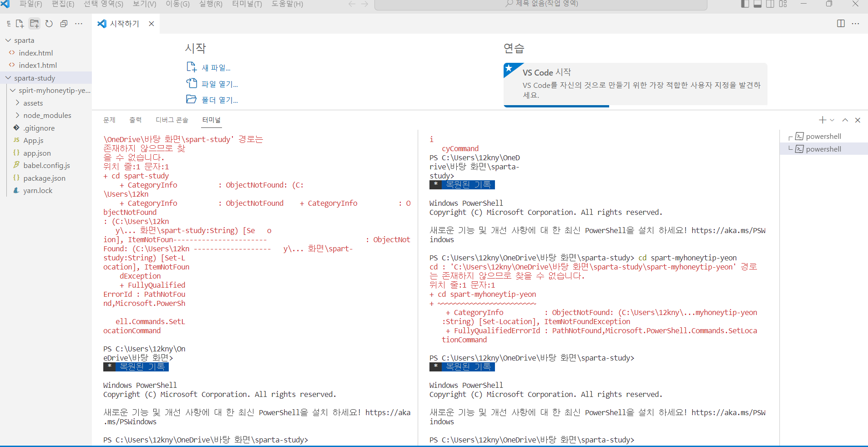Toggle the primary sidebar layout icon
The height and width of the screenshot is (447, 868).
click(x=745, y=4)
